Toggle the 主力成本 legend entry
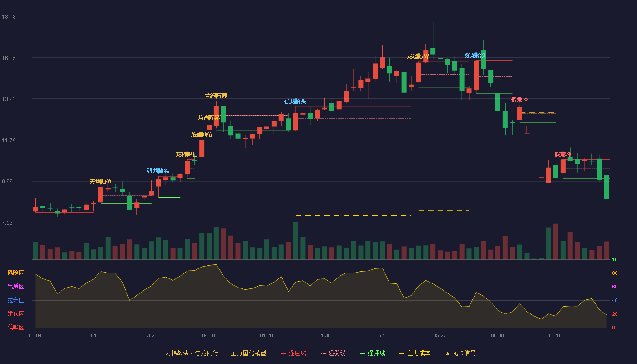Viewport: 637px width, 364px height. pos(415,353)
